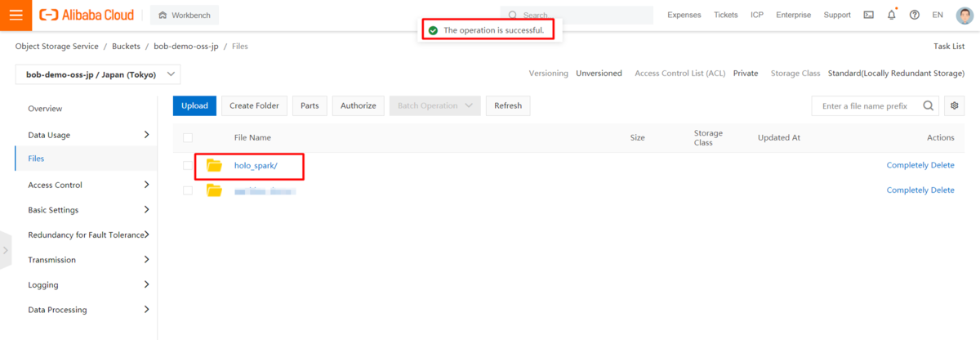This screenshot has height=340, width=980.
Task: Expand the collapsed side panel arrow
Action: [x=5, y=250]
